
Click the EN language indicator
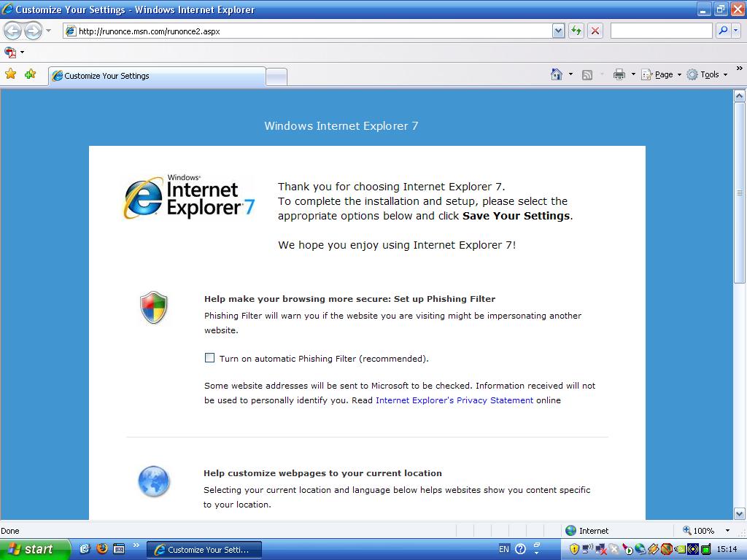pyautogui.click(x=503, y=549)
